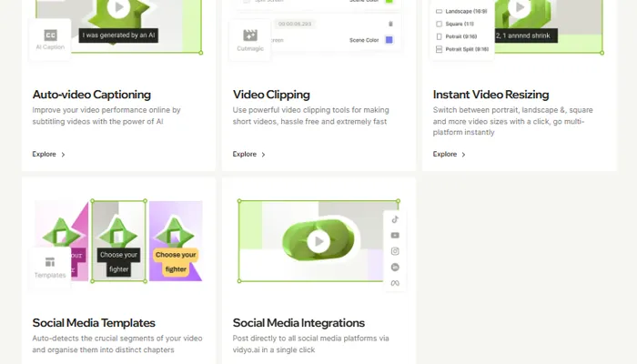Select the yellow 'Choose your fighter' template

(x=175, y=261)
